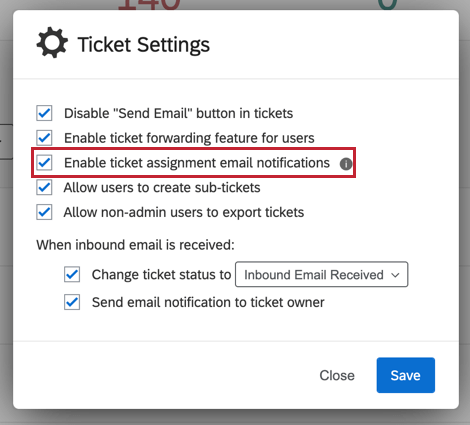
Task: Click info icon beside assignment email notifications
Action: [346, 164]
